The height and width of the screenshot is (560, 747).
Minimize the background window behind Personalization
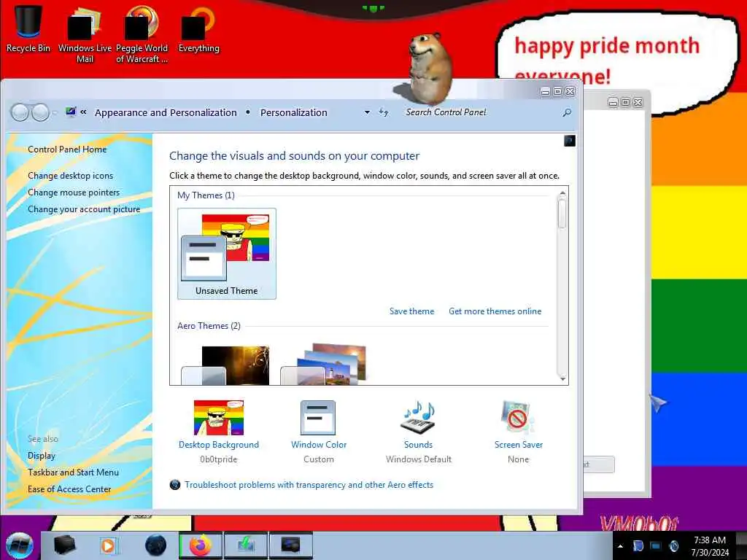click(613, 102)
